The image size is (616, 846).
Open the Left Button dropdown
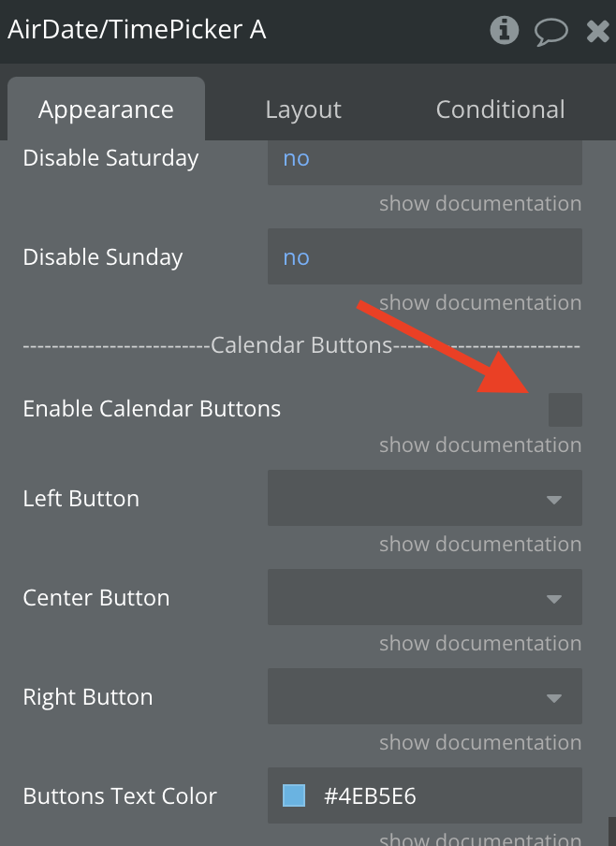point(425,498)
